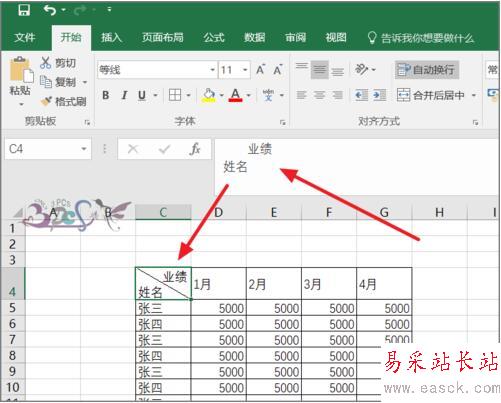Open text orientation tool
The width and height of the screenshot is (501, 403).
pyautogui.click(x=362, y=69)
